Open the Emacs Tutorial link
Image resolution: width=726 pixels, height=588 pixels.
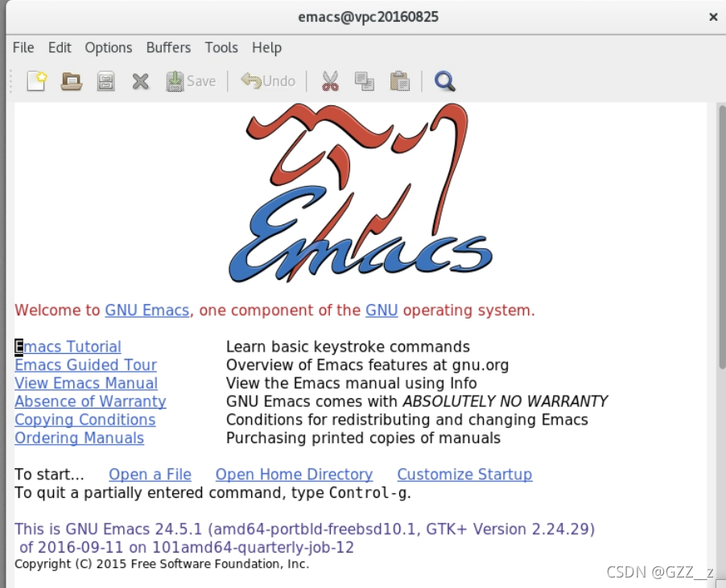pos(68,347)
